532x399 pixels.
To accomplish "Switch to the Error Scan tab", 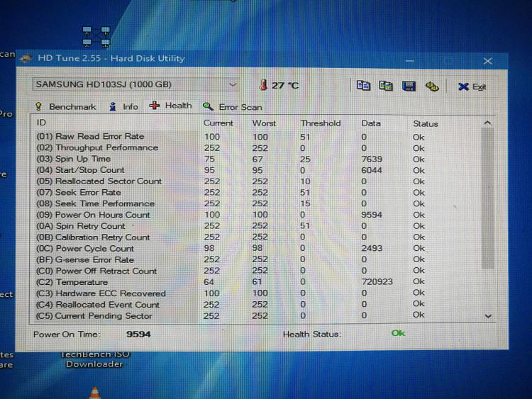I will (x=233, y=107).
